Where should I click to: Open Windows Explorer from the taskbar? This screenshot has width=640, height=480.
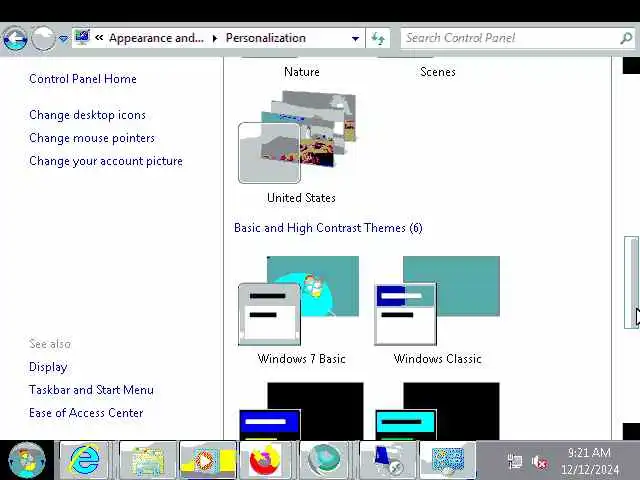coord(147,460)
